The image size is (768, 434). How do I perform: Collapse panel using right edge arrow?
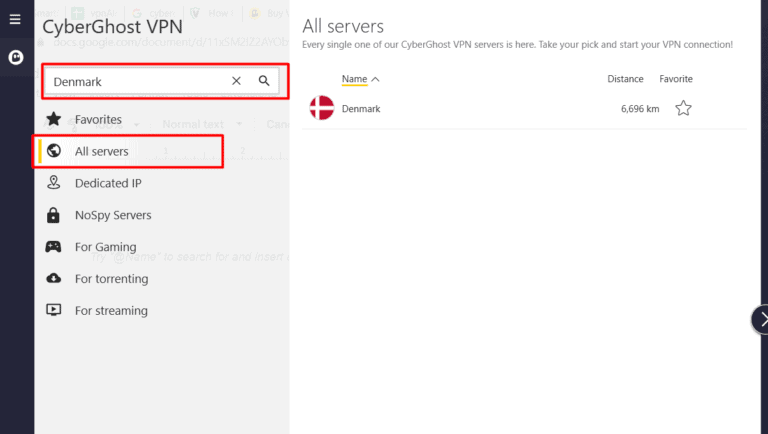(x=760, y=319)
